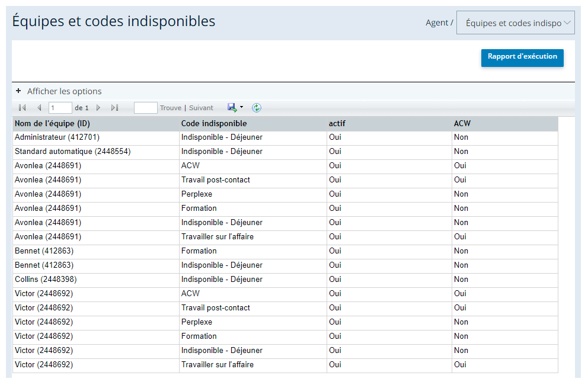Image resolution: width=588 pixels, height=385 pixels.
Task: Click the Suivant link
Action: tap(201, 108)
